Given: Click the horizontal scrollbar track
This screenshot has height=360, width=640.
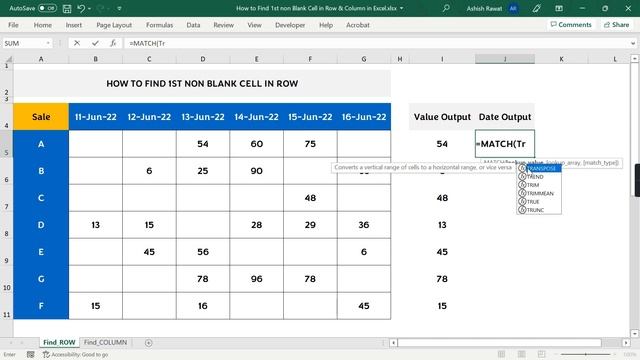Looking at the screenshot, I should coord(510,343).
